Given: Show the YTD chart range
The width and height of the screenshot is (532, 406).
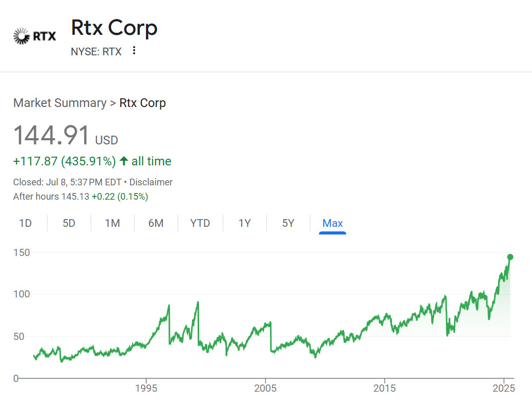Looking at the screenshot, I should (x=200, y=223).
